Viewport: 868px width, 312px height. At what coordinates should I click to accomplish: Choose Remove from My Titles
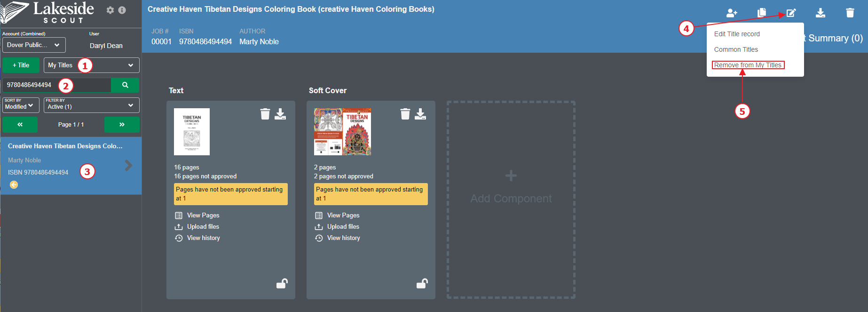748,65
